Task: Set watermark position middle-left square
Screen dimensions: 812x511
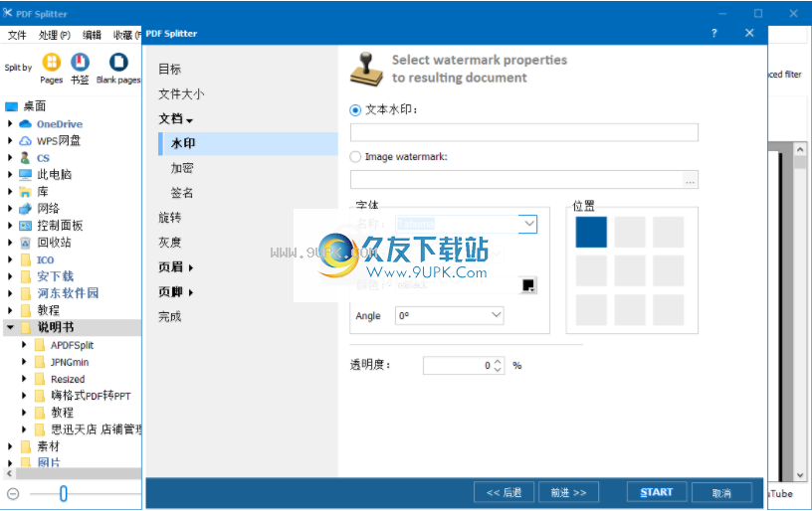Action: tap(591, 270)
